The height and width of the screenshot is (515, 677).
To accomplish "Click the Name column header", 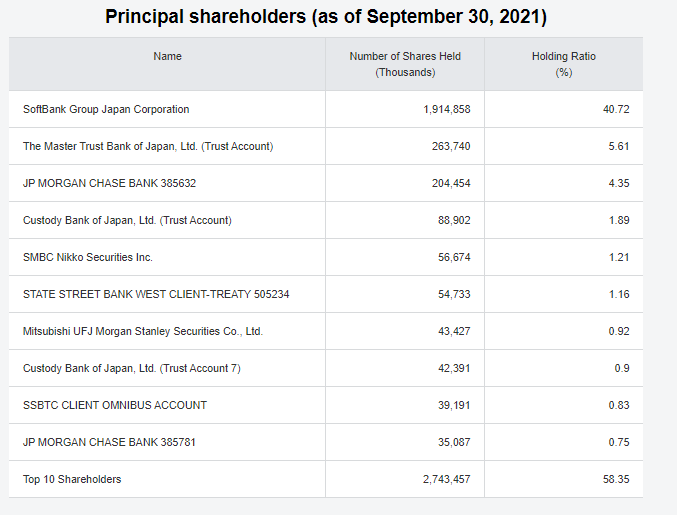I will pos(167,56).
